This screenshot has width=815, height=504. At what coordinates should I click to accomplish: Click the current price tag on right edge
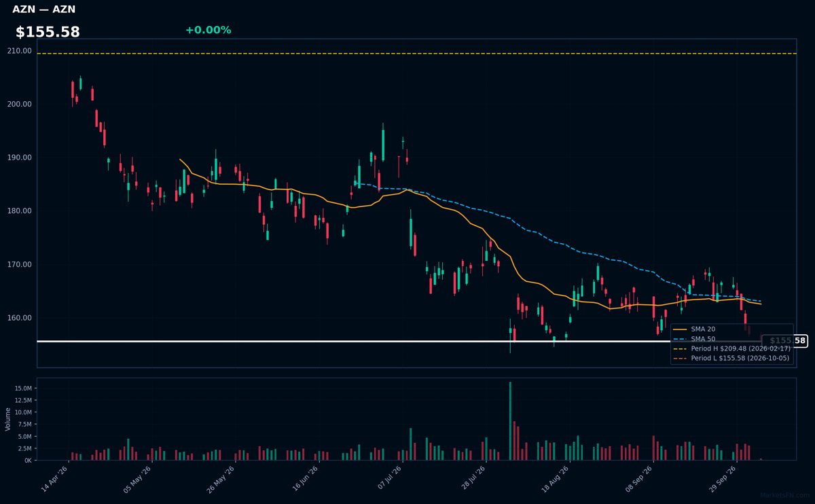[x=785, y=340]
